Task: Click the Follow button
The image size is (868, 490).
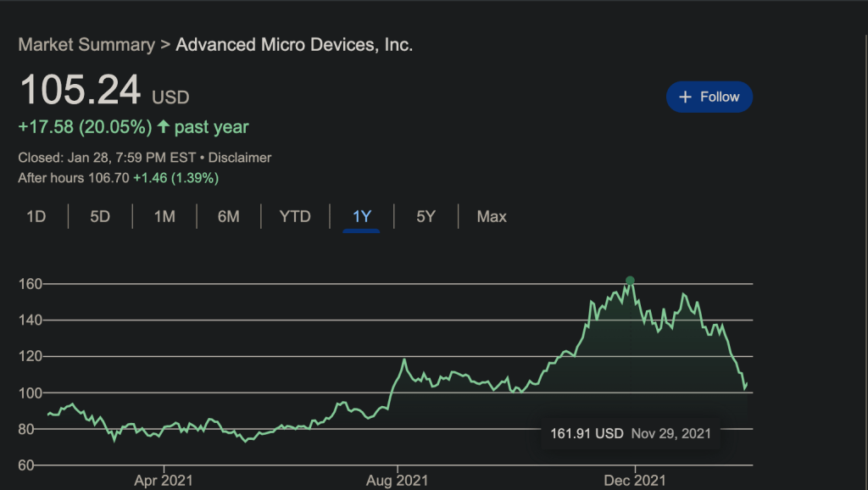Action: (x=709, y=97)
